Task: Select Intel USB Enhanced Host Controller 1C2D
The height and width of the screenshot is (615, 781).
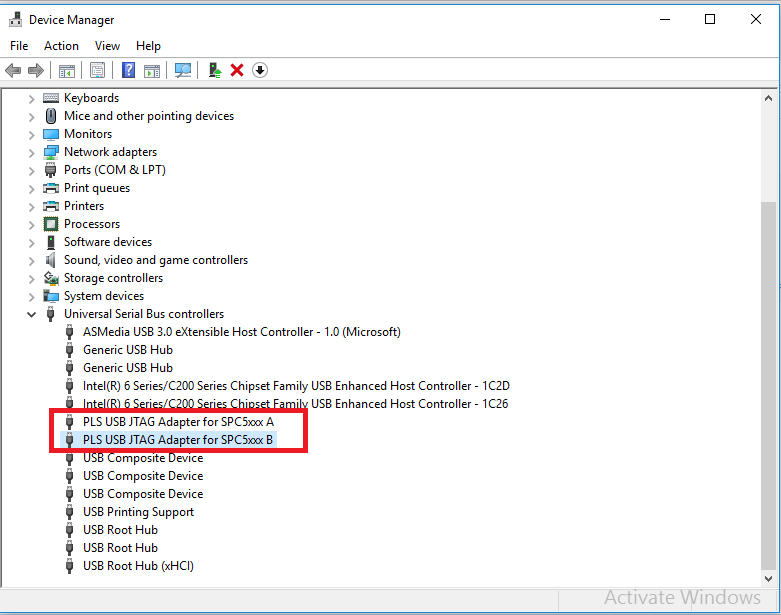Action: tap(296, 386)
